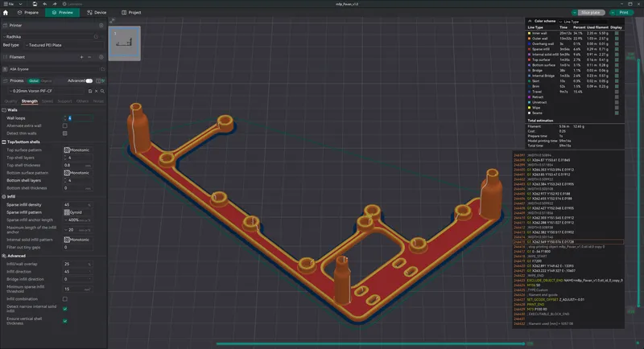Search process settings with magnifier icon
Image resolution: width=644 pixels, height=349 pixels.
coord(102,91)
